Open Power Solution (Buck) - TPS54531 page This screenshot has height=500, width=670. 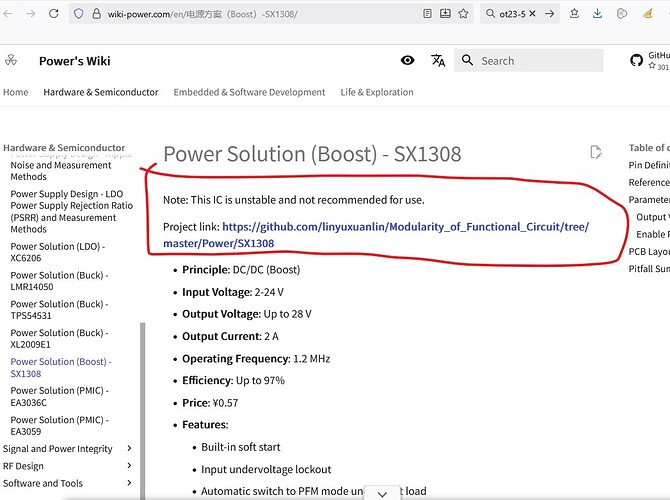pyautogui.click(x=59, y=309)
